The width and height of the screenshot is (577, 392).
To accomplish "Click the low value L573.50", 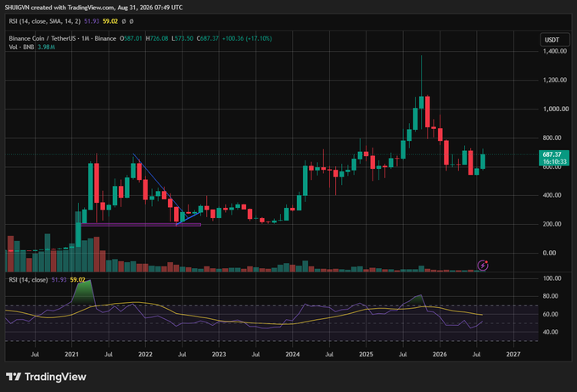I will 182,38.
